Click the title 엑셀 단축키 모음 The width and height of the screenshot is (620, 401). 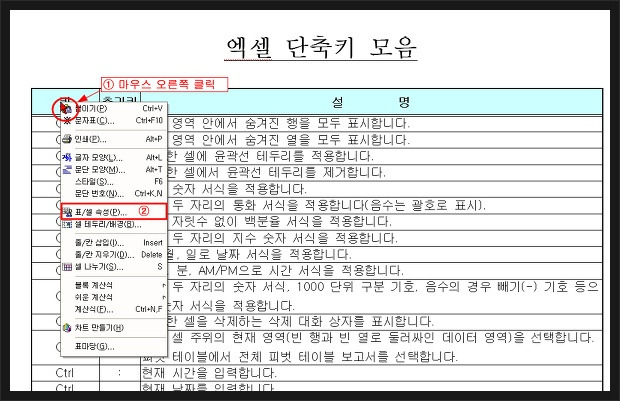(x=321, y=47)
